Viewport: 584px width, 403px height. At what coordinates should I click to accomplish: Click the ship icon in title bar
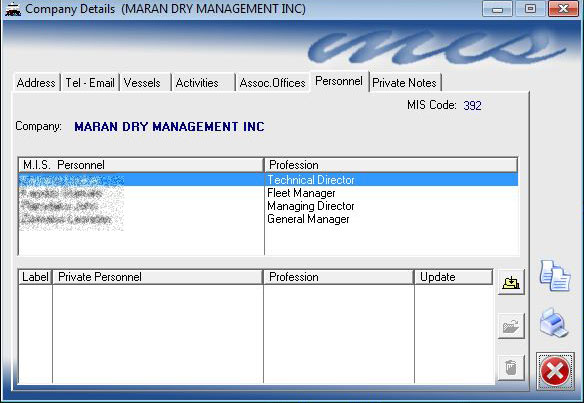[x=13, y=9]
